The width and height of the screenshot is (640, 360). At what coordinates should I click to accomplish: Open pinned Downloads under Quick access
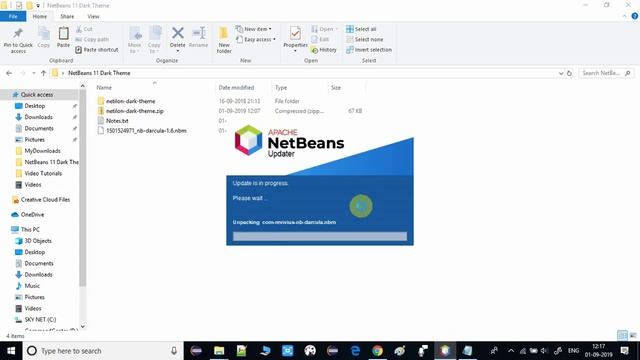click(x=38, y=117)
